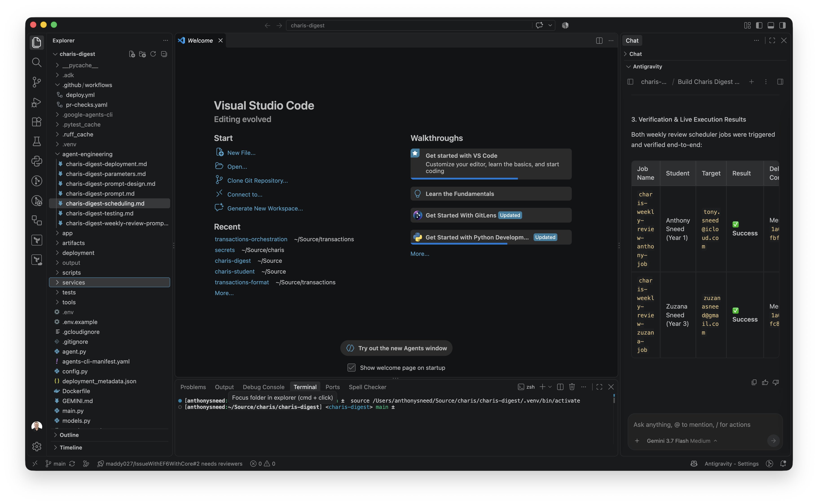The width and height of the screenshot is (818, 504).
Task: Open Gemini 3.7 Flash Medium model picker
Action: pyautogui.click(x=682, y=441)
